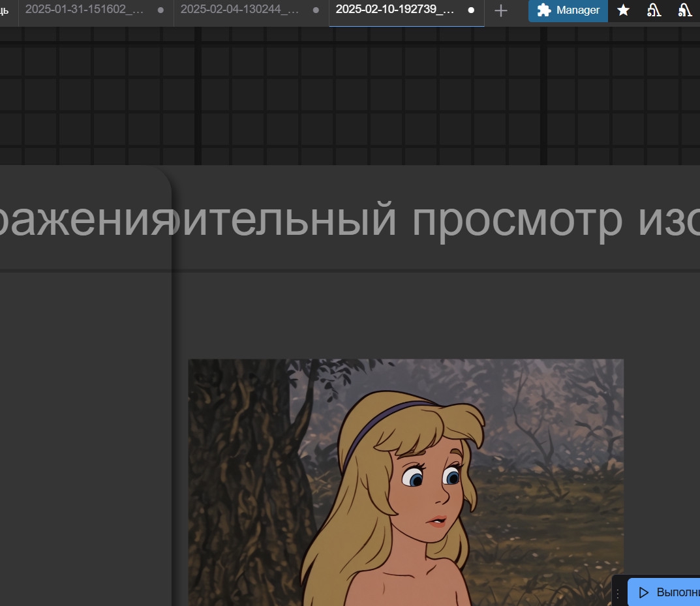700x606 pixels.
Task: Click unsaved dot on 2025-01-31-151602 tab
Action: (160, 10)
